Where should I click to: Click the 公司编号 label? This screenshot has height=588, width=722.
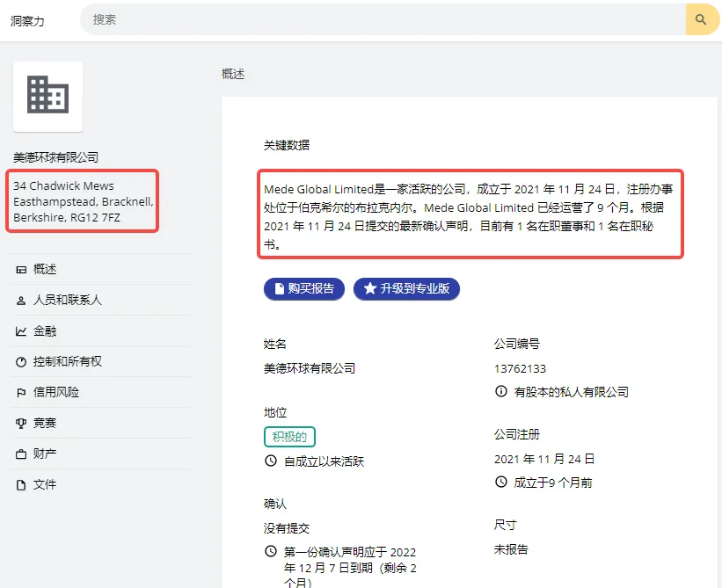[516, 344]
